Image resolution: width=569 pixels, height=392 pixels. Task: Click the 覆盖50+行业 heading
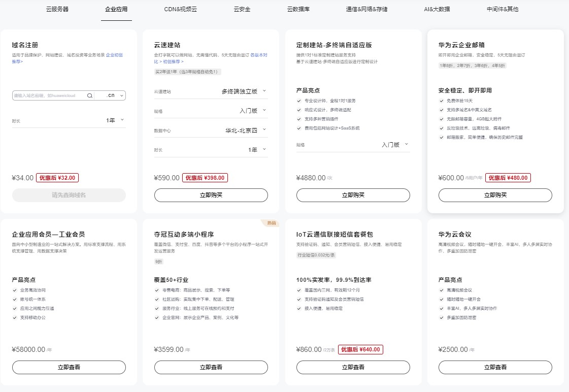click(x=171, y=280)
